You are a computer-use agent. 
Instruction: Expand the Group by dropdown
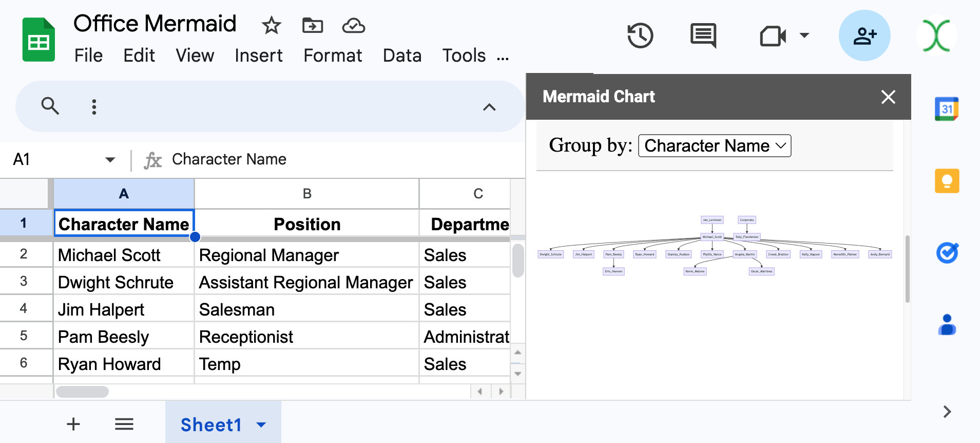coord(714,146)
